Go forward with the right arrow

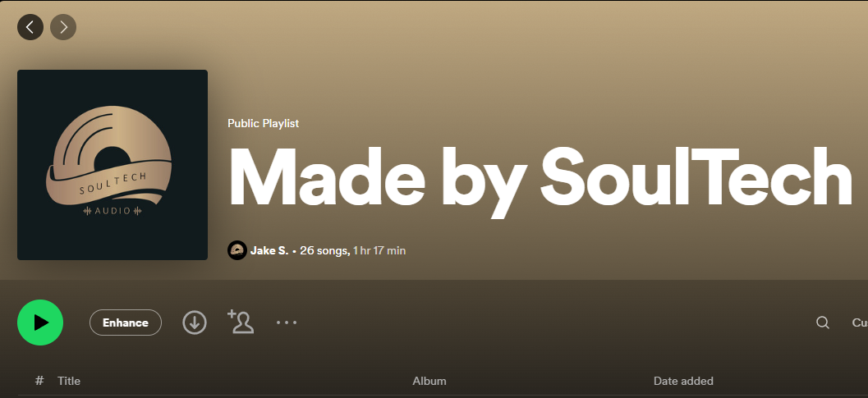coord(63,26)
